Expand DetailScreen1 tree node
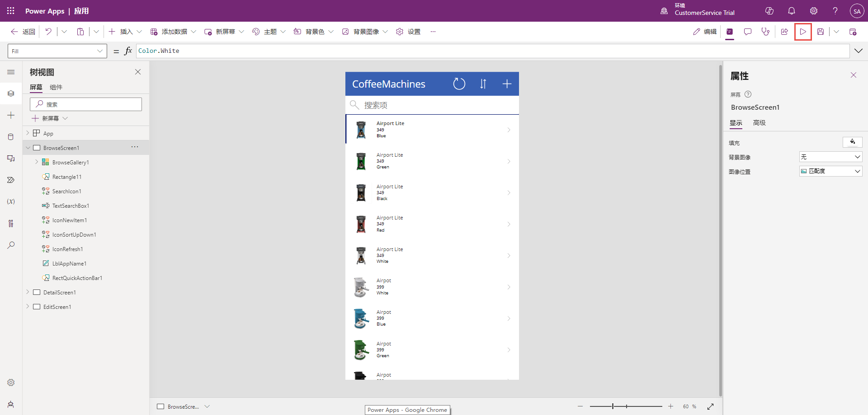Screen dimensions: 868x415 click(28, 292)
